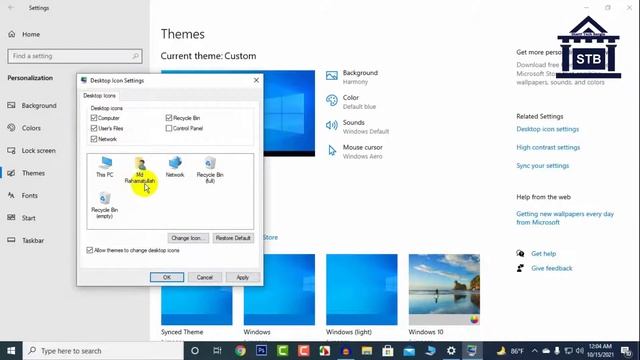This screenshot has height=360, width=640.
Task: Open Cortana circle icon on taskbar
Action: click(x=195, y=351)
